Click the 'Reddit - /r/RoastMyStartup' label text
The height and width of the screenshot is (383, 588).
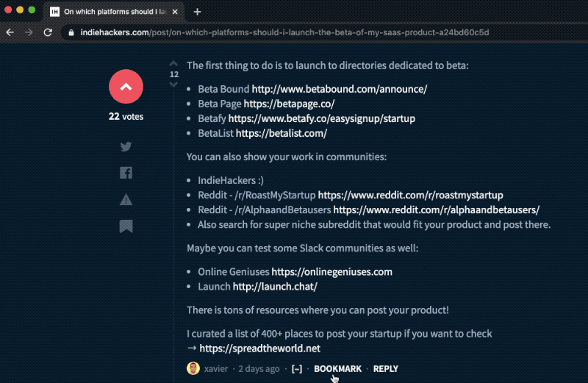pos(257,195)
